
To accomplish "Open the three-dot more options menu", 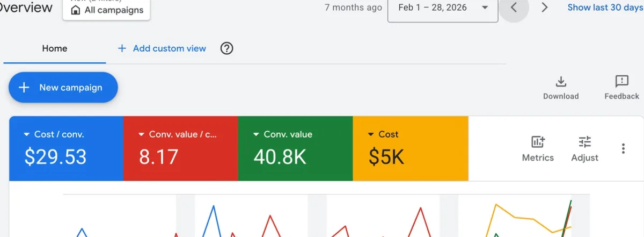I will [x=623, y=149].
